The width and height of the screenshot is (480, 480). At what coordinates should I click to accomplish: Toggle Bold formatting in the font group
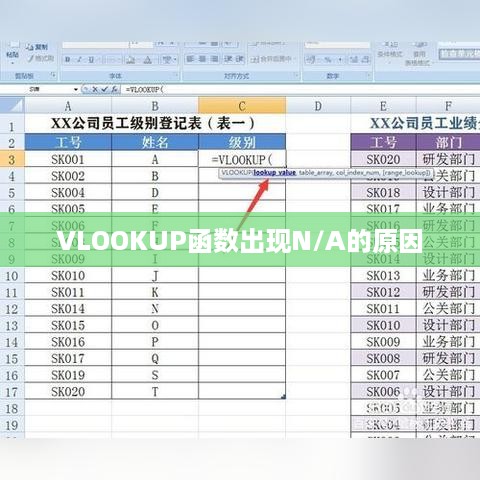(x=68, y=60)
